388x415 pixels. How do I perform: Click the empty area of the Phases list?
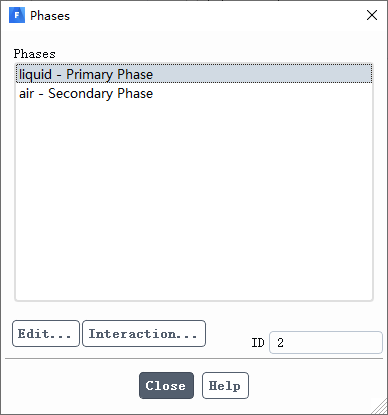pyautogui.click(x=194, y=200)
